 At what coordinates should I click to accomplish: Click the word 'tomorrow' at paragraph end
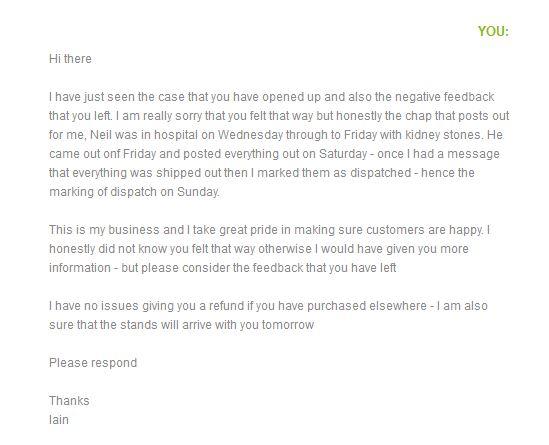(x=288, y=325)
